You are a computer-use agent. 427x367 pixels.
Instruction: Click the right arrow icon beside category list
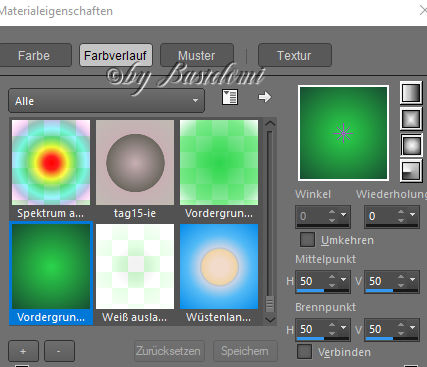[x=265, y=97]
